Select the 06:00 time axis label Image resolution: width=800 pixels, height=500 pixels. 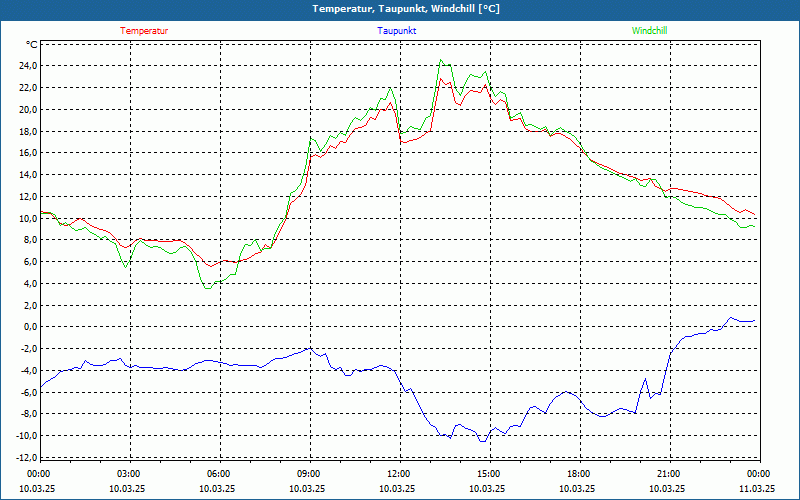click(218, 474)
